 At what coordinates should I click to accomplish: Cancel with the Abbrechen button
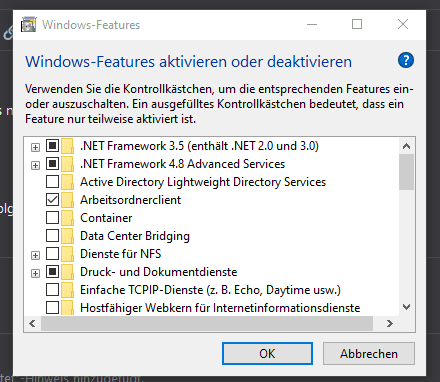369,353
